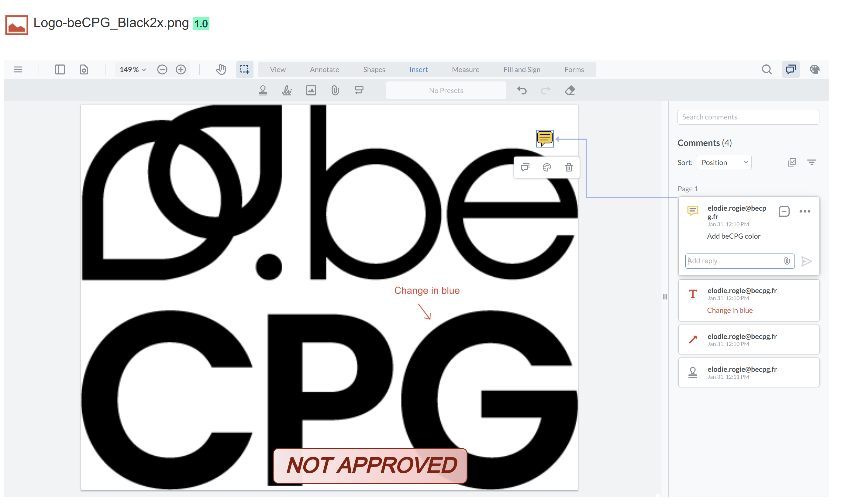
Task: Switch to the Fill and Sign tab
Action: (x=522, y=70)
